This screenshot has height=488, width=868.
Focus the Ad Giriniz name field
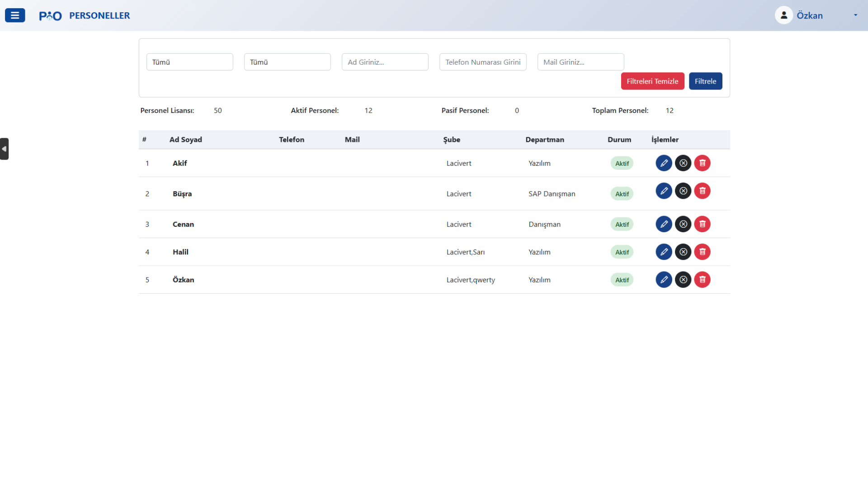click(x=385, y=62)
